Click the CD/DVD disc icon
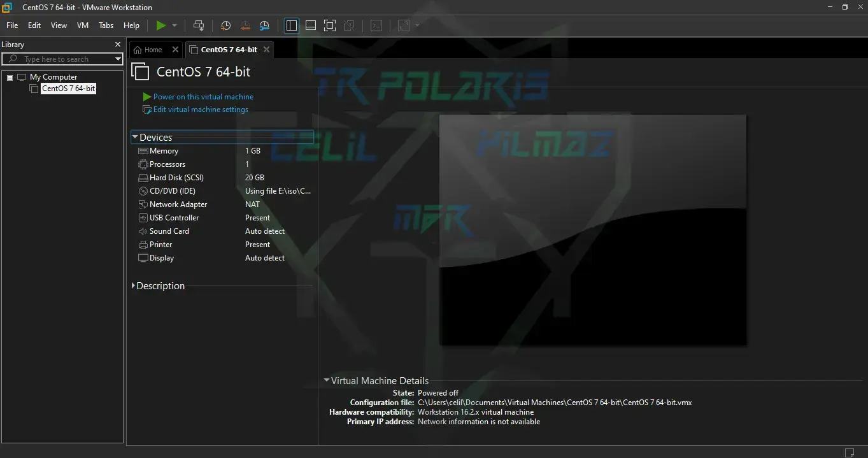The width and height of the screenshot is (868, 458). click(143, 191)
